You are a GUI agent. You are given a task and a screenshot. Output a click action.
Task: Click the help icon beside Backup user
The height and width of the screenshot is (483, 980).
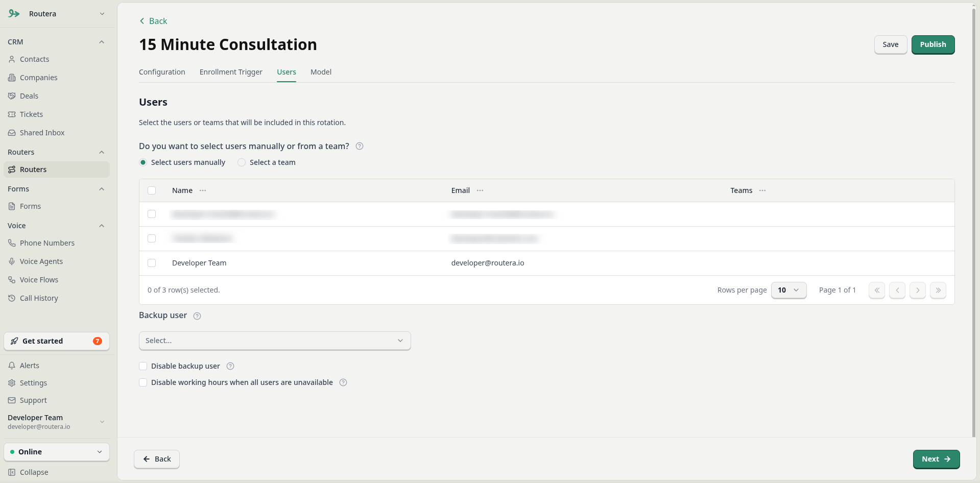(x=197, y=316)
